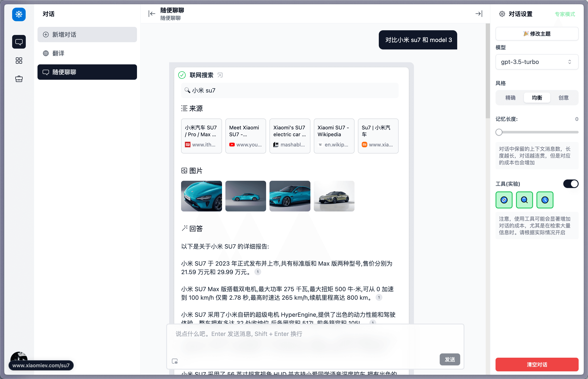Viewport: 588px width, 379px height.
Task: Click the www.xiaomiev.com/su7 tooltip
Action: tap(41, 365)
